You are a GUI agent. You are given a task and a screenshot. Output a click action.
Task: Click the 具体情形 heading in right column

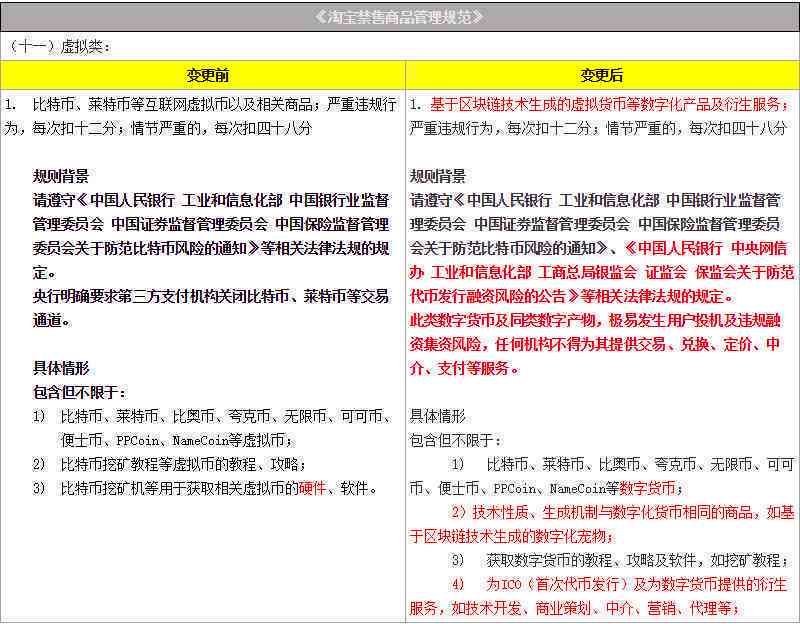tap(438, 416)
